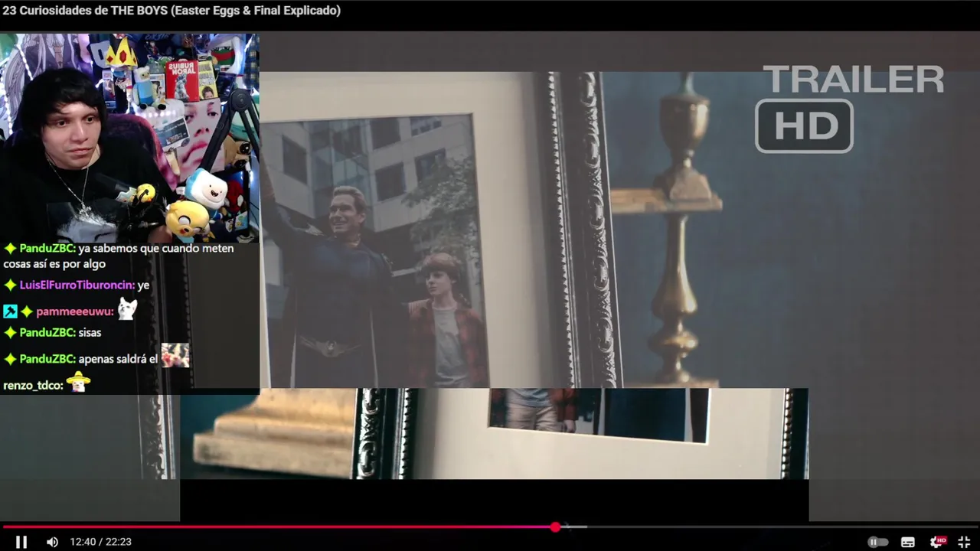Exit full screen mode
980x551 pixels.
(964, 542)
